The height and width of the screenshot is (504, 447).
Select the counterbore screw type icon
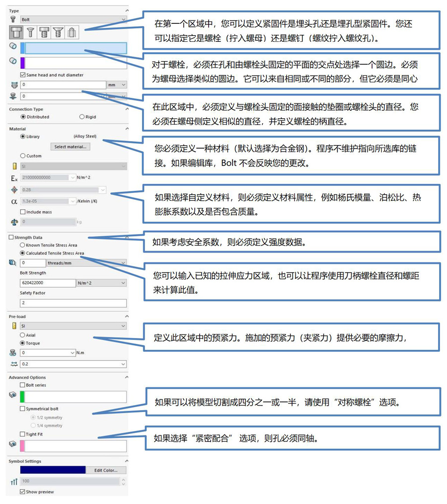pyautogui.click(x=44, y=32)
